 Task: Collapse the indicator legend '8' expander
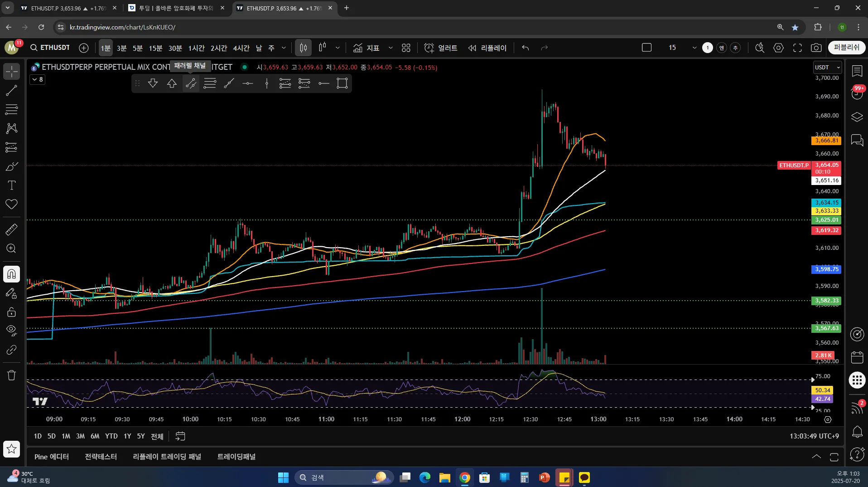click(x=38, y=79)
